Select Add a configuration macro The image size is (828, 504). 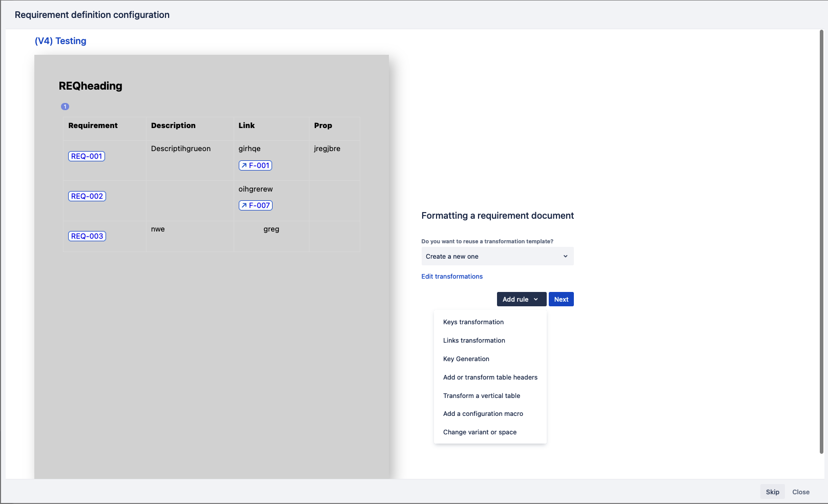(483, 413)
